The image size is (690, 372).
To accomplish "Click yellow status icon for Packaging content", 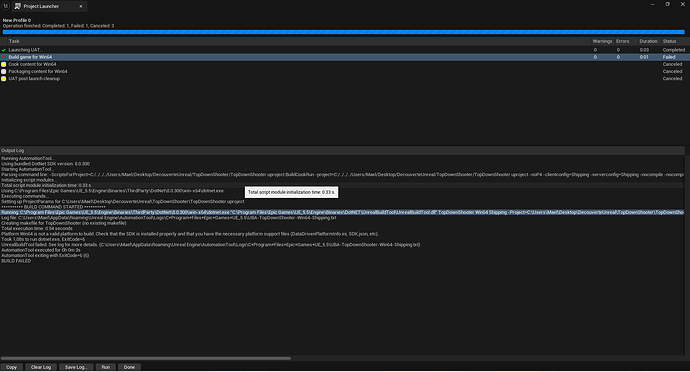I will [x=4, y=71].
